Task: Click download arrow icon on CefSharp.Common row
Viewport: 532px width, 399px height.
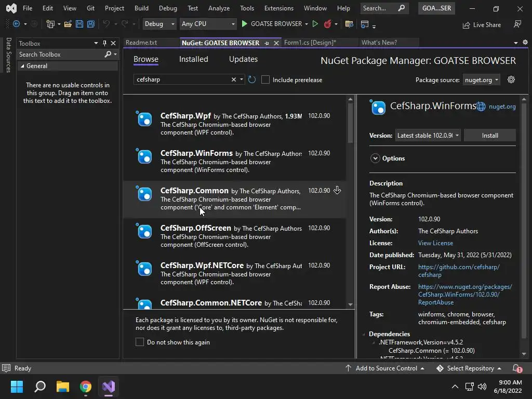Action: pyautogui.click(x=337, y=190)
